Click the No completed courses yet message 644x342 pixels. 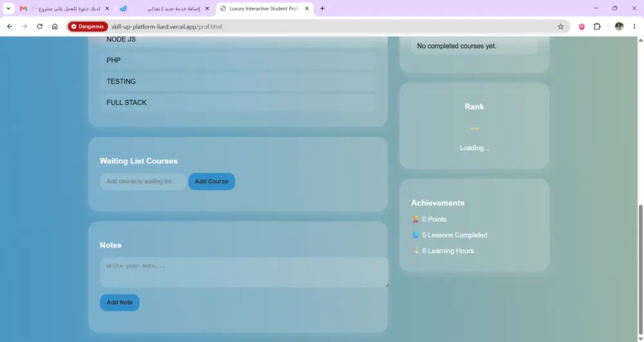click(457, 46)
